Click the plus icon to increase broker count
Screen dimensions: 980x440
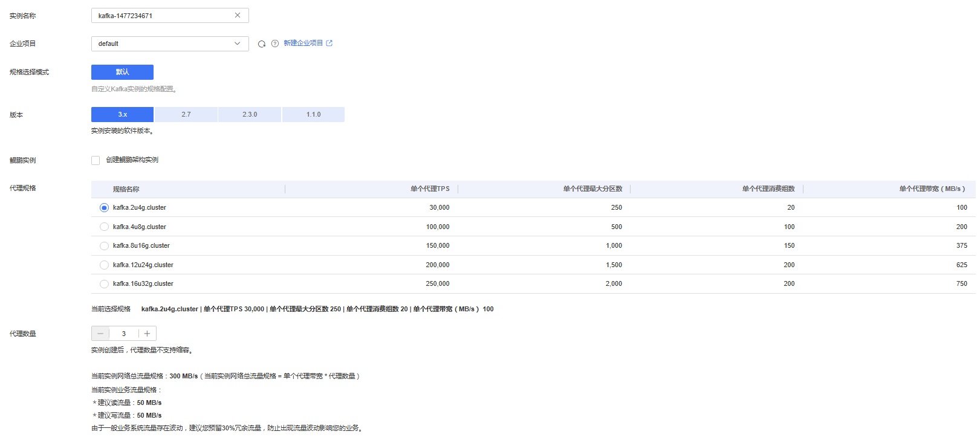click(x=147, y=334)
